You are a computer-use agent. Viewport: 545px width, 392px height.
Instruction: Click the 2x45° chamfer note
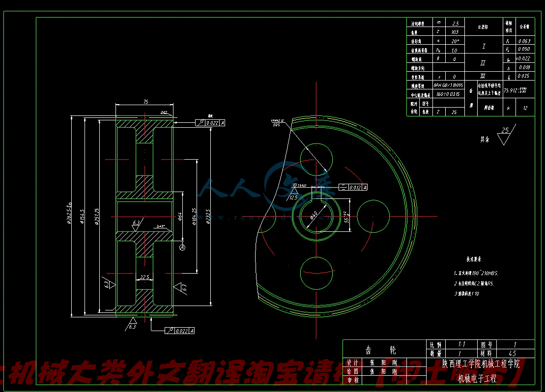point(161,226)
